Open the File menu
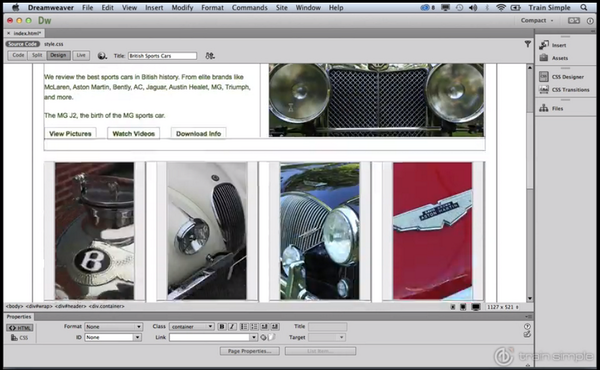Screen dimensions: 600x370 pyautogui.click(x=88, y=8)
